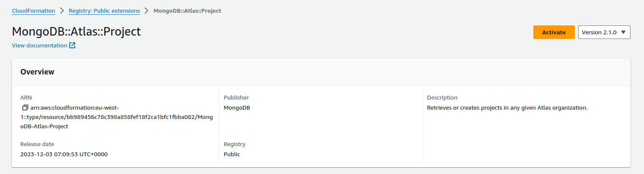
Task: Click the Description text about Atlas organization
Action: coord(507,108)
